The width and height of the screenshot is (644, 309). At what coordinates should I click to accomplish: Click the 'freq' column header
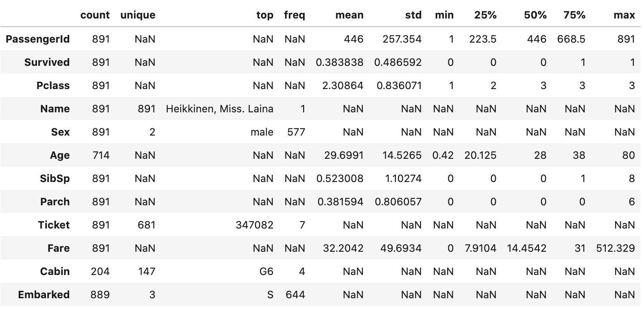(x=294, y=15)
